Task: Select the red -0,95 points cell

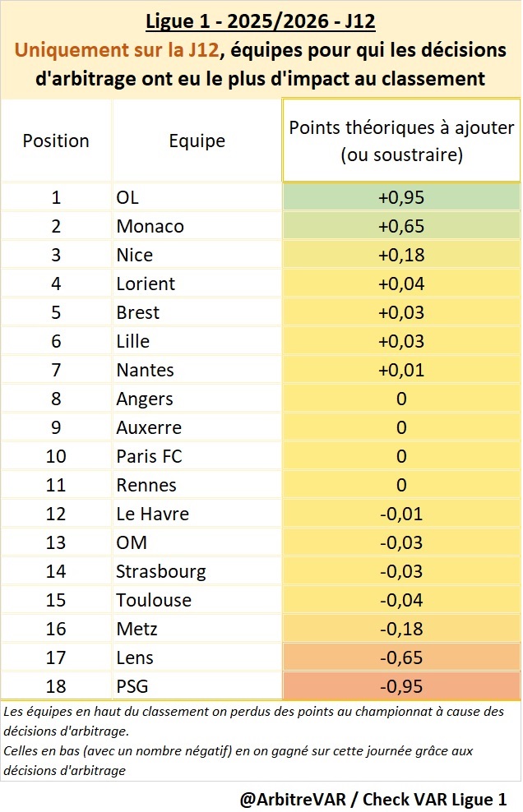Action: 401,686
